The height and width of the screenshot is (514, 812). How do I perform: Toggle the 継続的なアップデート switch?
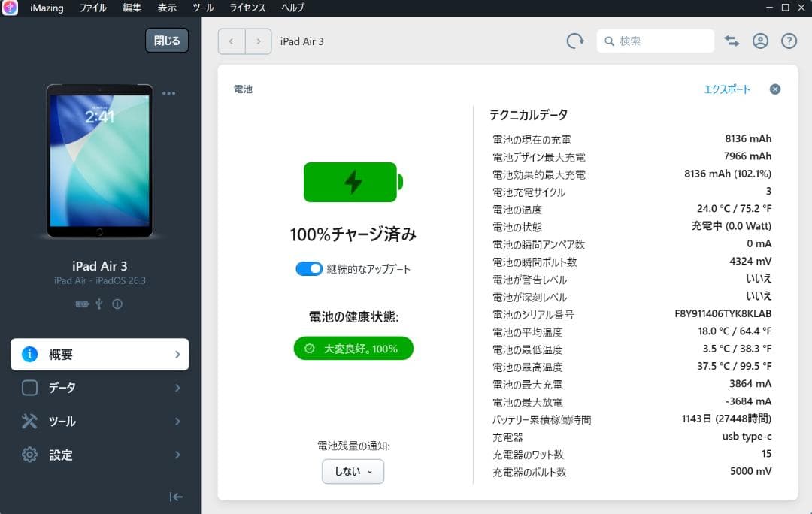pyautogui.click(x=309, y=268)
